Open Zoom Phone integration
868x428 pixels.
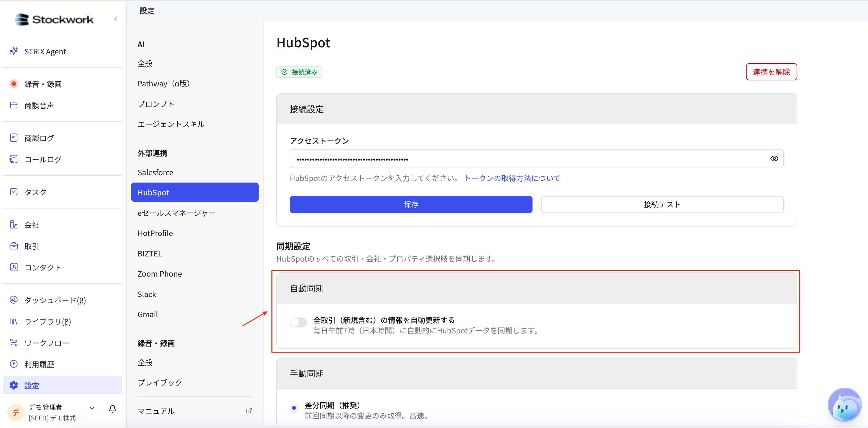pyautogui.click(x=195, y=274)
